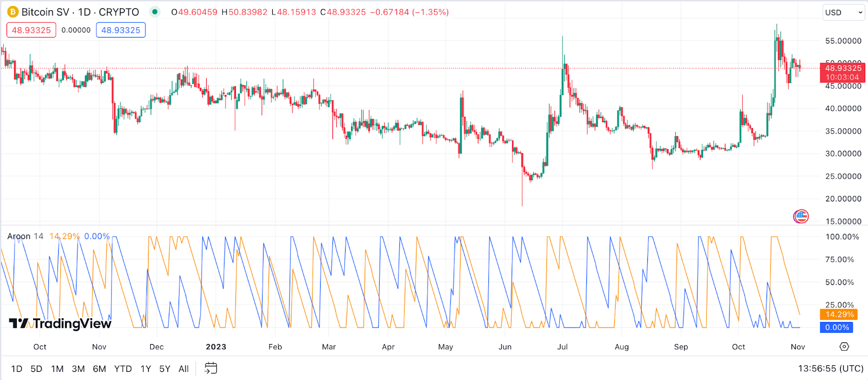Image resolution: width=868 pixels, height=380 pixels.
Task: Click the US flag event marker icon
Action: pyautogui.click(x=801, y=216)
